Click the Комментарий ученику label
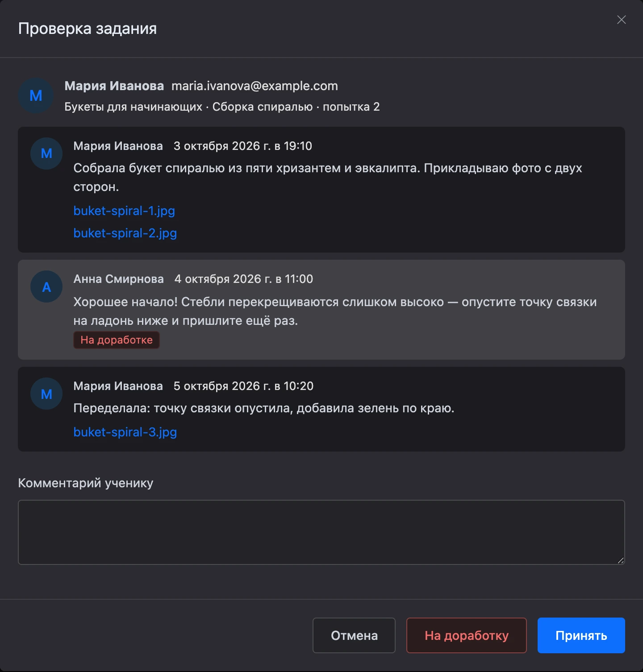Image resolution: width=643 pixels, height=672 pixels. [x=86, y=483]
